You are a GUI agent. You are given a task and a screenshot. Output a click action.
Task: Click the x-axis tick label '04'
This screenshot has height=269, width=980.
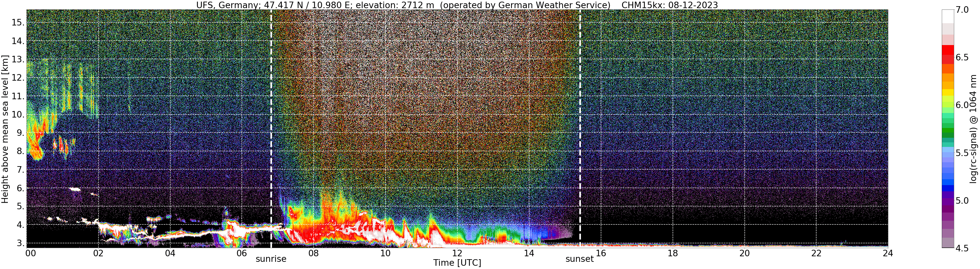click(x=170, y=253)
